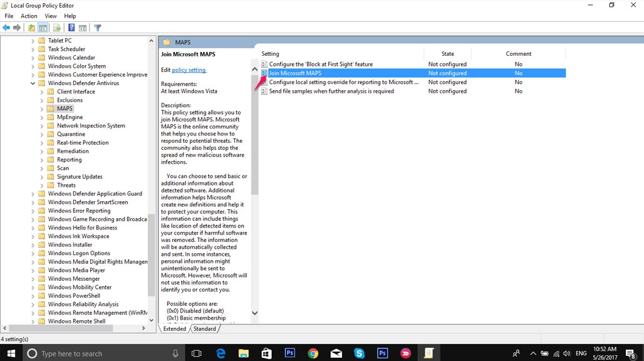Switch to the Standard tab
The image size is (644, 361).
[x=204, y=328]
